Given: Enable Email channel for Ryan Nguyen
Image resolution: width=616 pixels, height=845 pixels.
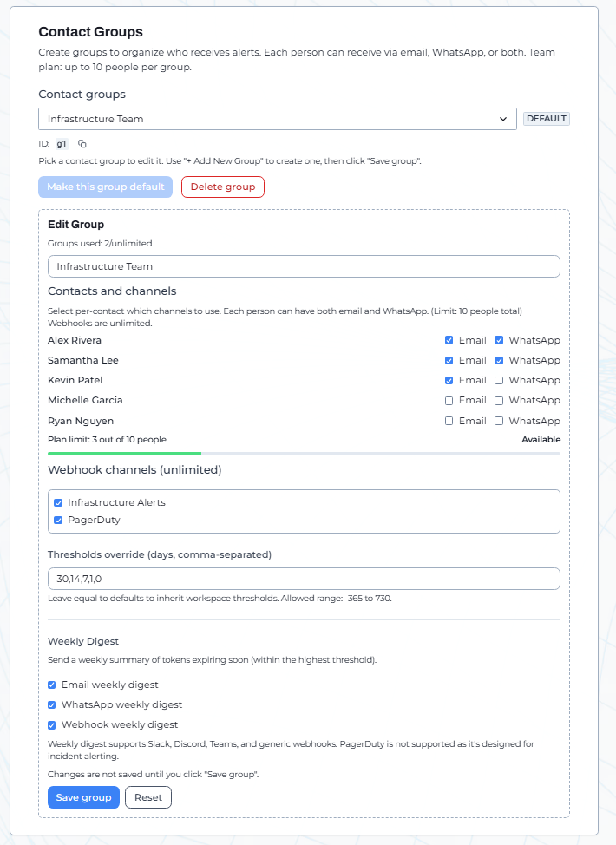Looking at the screenshot, I should pos(449,420).
